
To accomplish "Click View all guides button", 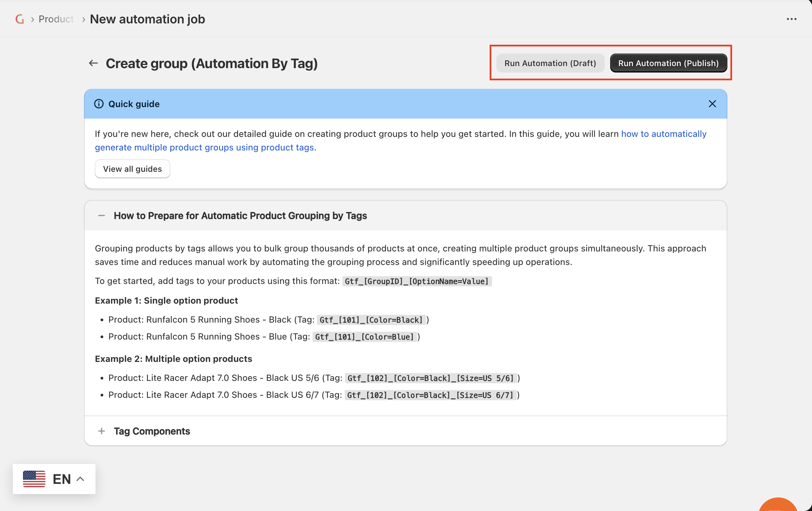I will point(132,169).
